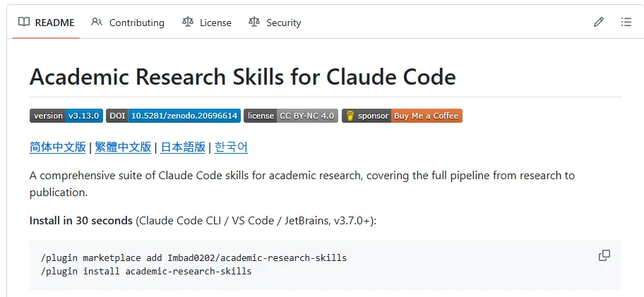
Task: Switch to the README tab
Action: (x=47, y=23)
